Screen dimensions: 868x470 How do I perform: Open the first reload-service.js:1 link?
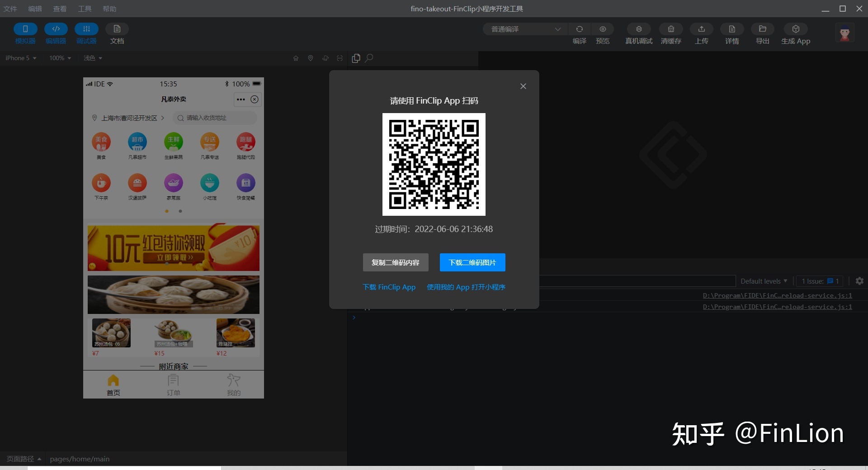tap(777, 295)
